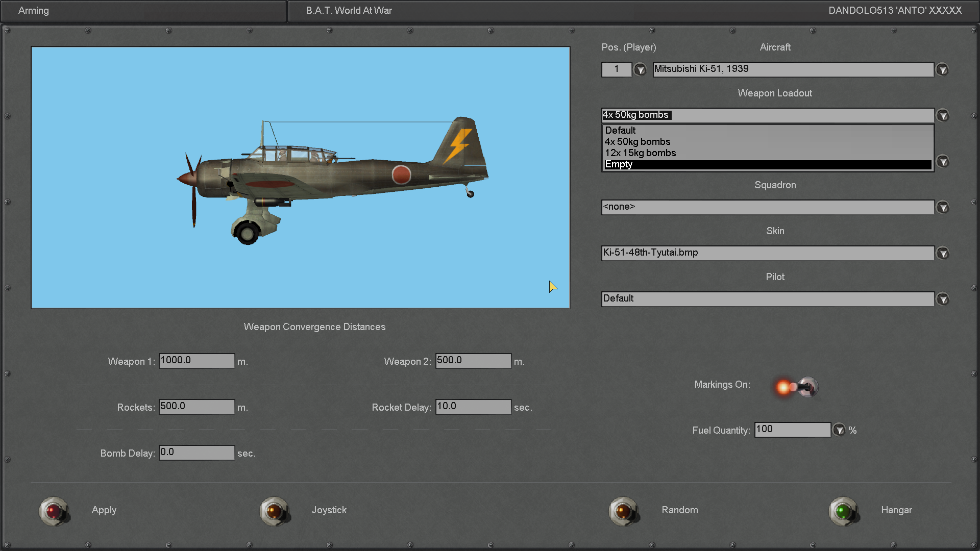Collapse the Weapon Loadout dropdown arrow

(943, 116)
